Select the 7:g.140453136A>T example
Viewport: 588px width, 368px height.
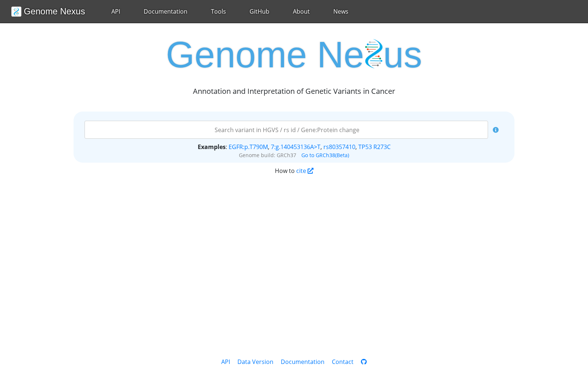[295, 147]
